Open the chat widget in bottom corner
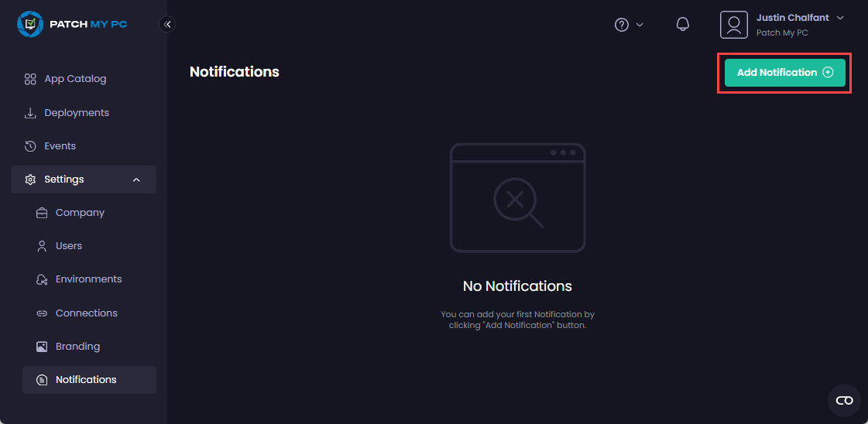868x424 pixels. pos(844,400)
